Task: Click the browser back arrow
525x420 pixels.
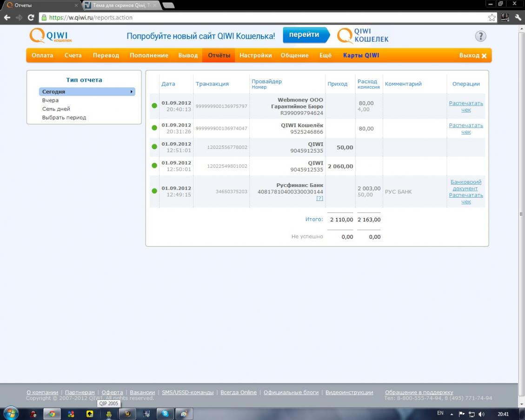Action: point(7,18)
